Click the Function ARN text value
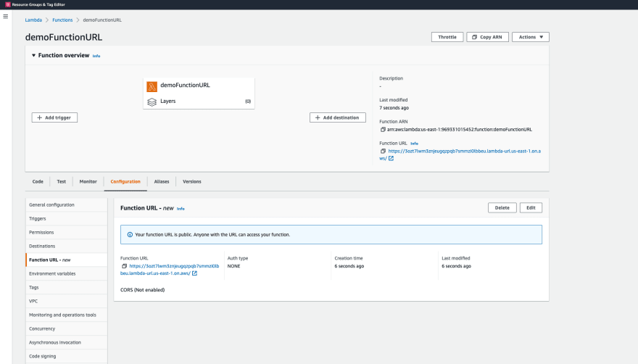The height and width of the screenshot is (364, 638). click(460, 130)
